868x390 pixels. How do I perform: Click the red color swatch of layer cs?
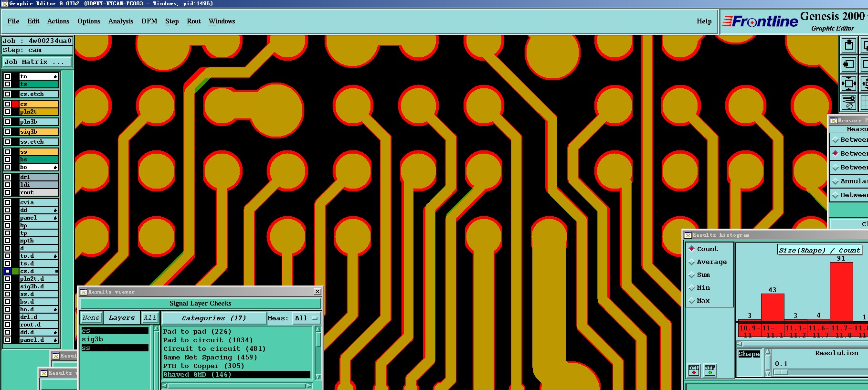[x=15, y=104]
